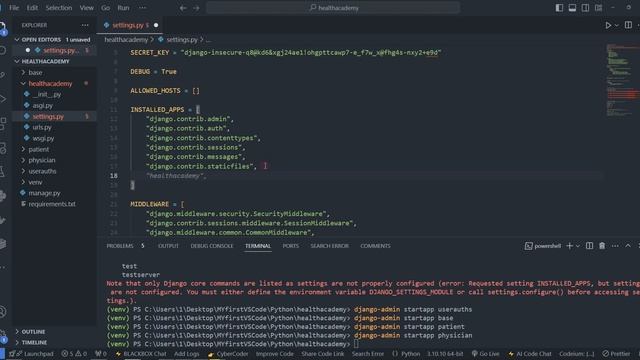Switch to the Debug Console tab
This screenshot has height=360, width=640.
click(212, 246)
